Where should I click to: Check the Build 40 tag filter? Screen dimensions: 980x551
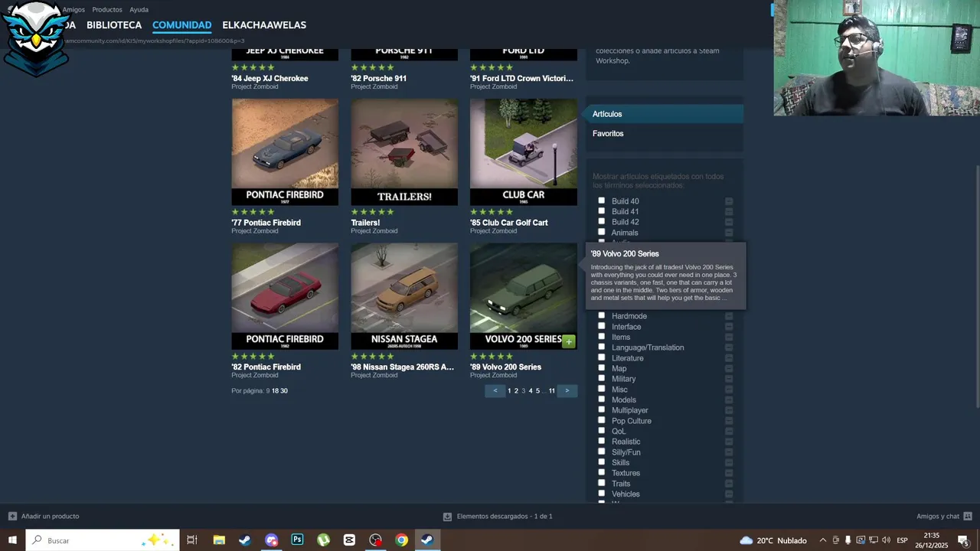[601, 201]
